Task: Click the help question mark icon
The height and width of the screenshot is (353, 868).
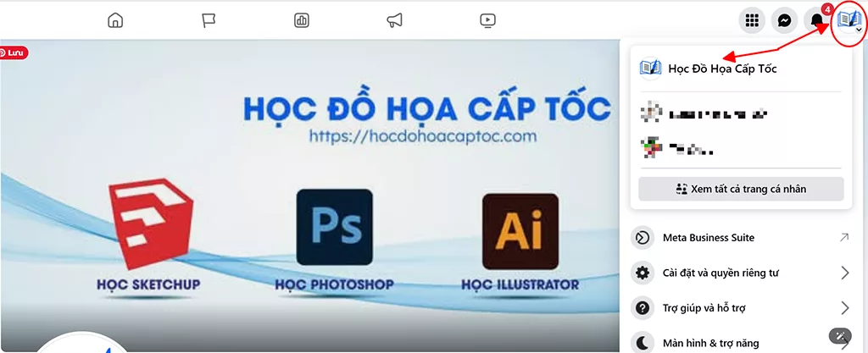Action: tap(643, 308)
